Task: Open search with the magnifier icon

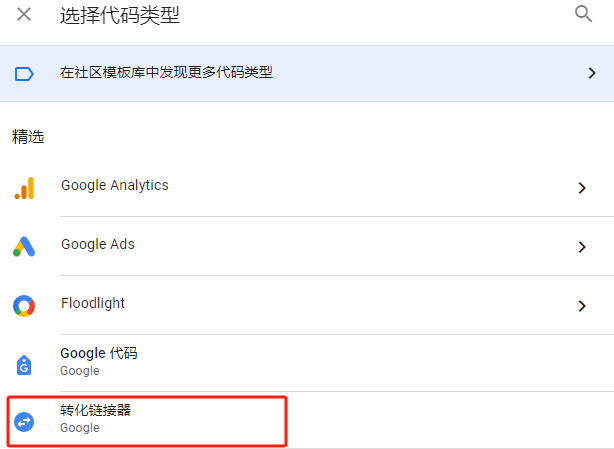Action: coord(583,14)
